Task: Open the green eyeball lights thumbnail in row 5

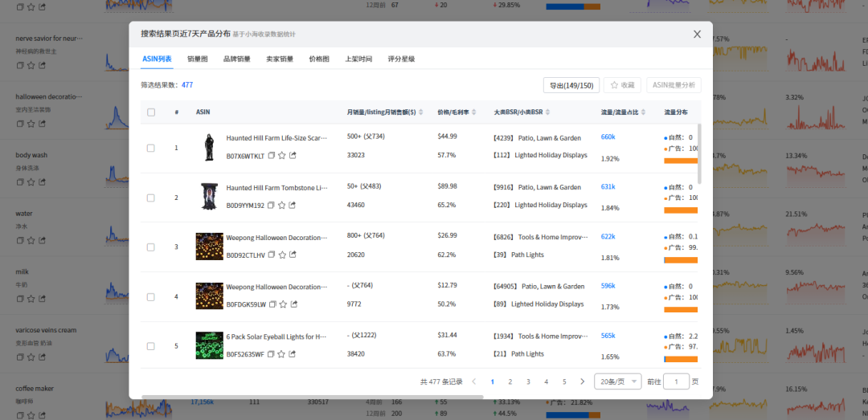Action: (209, 345)
